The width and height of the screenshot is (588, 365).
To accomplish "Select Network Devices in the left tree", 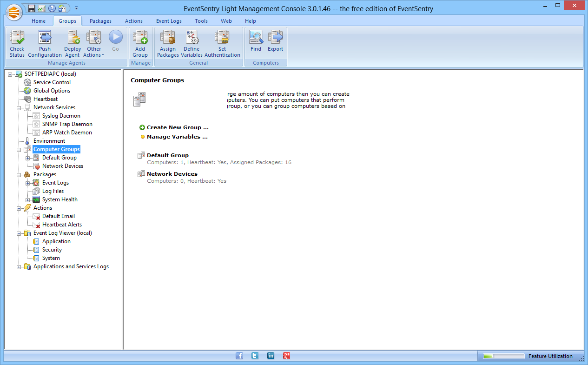I will (x=63, y=166).
